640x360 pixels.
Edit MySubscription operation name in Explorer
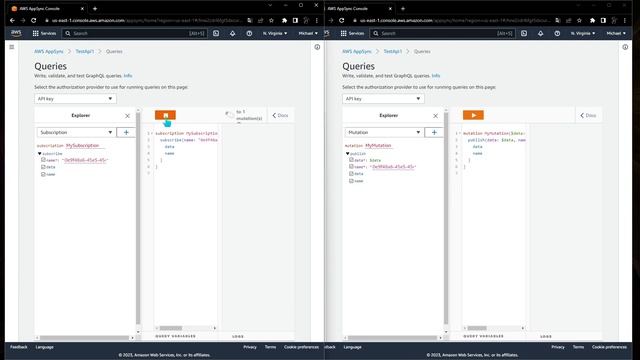coord(82,145)
